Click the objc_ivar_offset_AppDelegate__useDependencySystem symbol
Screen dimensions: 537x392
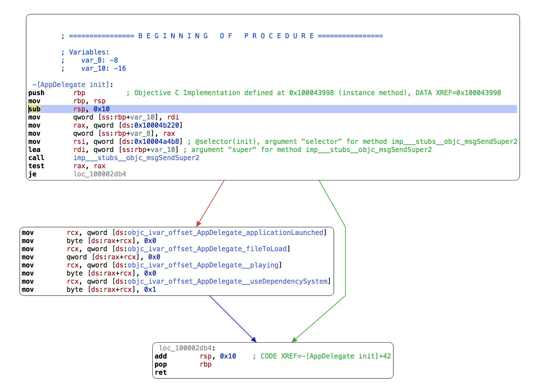(227, 281)
